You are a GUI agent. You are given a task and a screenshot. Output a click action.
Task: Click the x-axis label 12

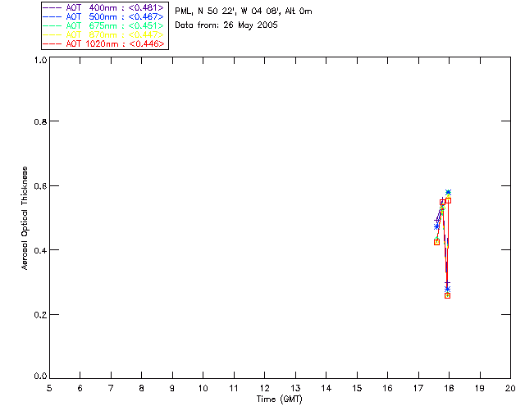(264, 388)
